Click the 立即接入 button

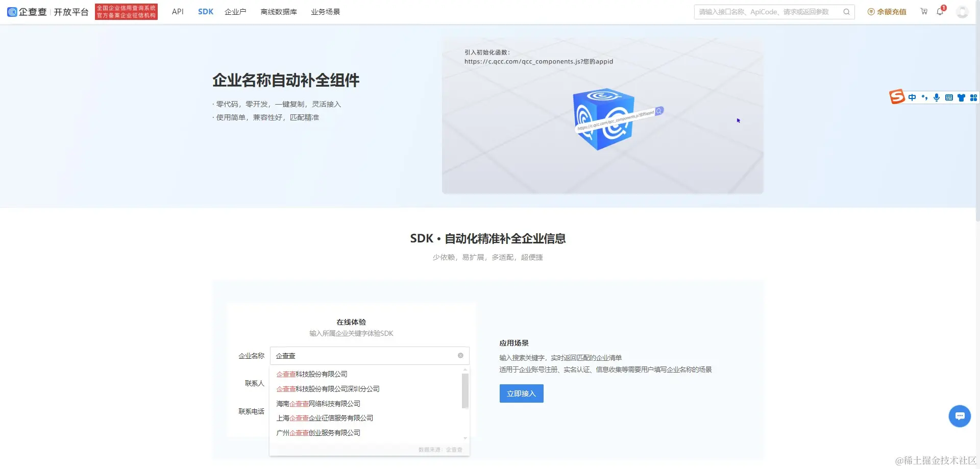coord(521,393)
